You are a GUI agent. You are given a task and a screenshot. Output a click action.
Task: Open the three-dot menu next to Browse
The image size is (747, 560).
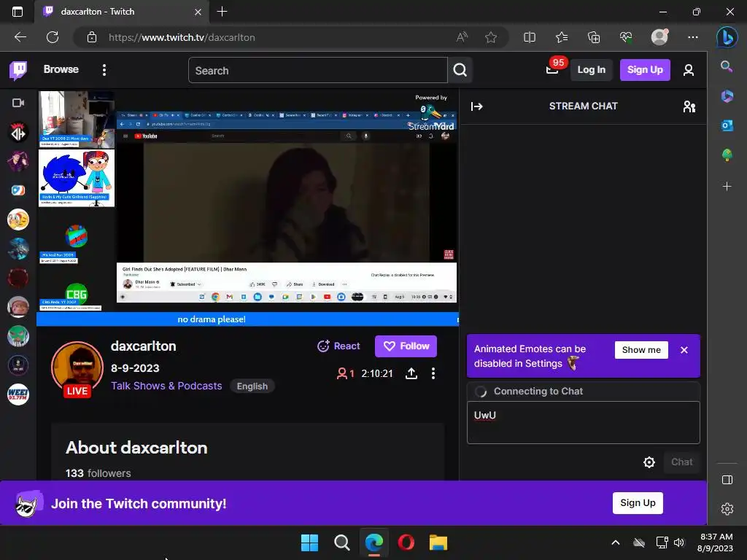pos(104,70)
